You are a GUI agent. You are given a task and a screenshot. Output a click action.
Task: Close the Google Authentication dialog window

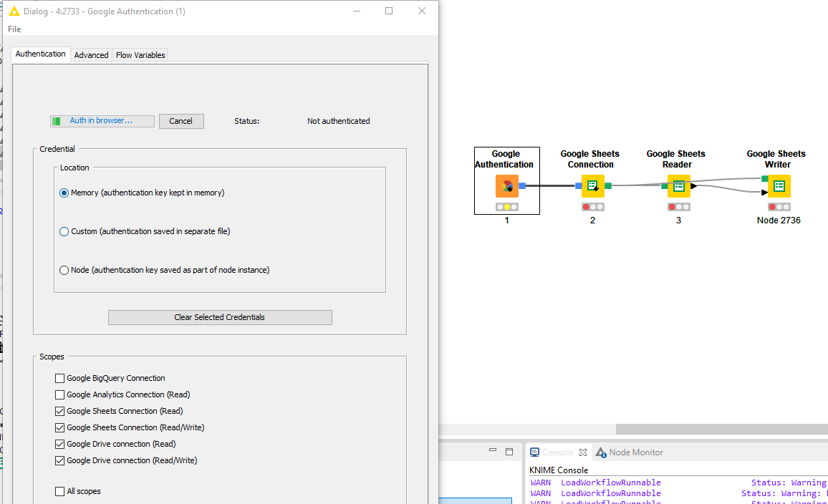point(422,11)
